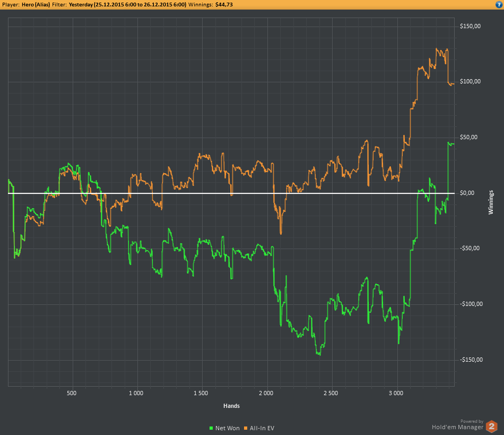Toggle the Net Won legend label

coord(227,428)
